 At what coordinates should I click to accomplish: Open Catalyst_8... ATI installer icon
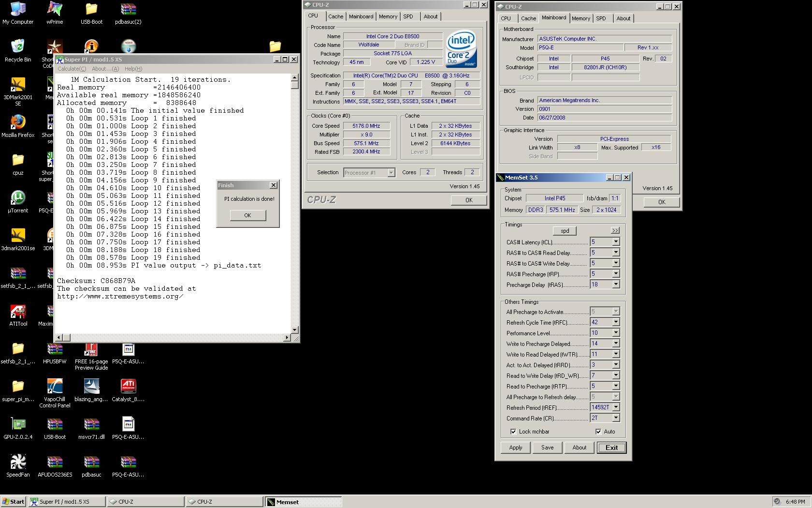click(128, 390)
